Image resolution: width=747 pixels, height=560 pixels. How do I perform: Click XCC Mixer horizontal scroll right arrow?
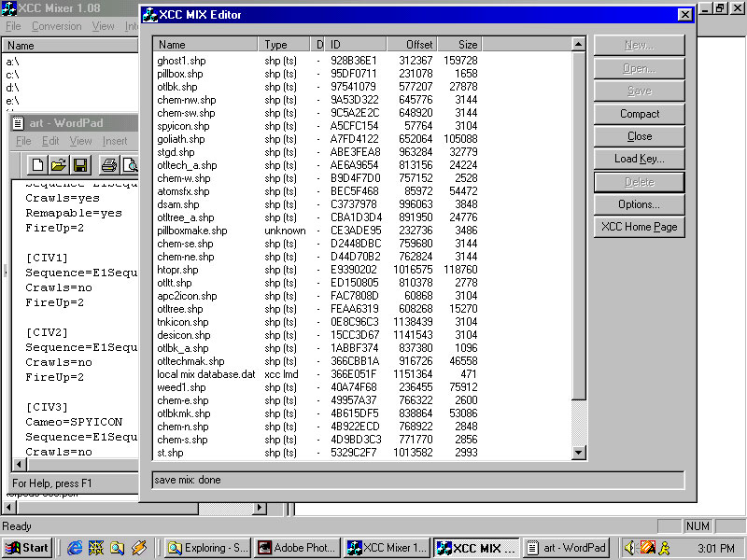click(x=260, y=508)
